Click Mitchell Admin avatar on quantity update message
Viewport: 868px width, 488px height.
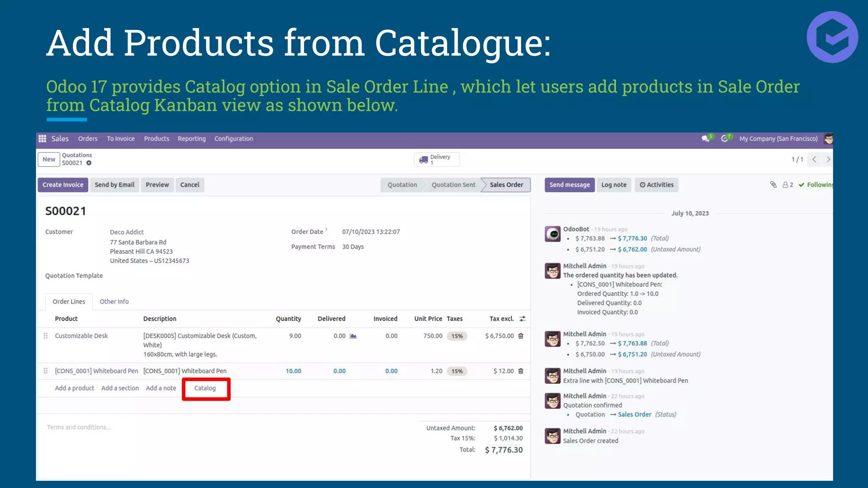(553, 271)
